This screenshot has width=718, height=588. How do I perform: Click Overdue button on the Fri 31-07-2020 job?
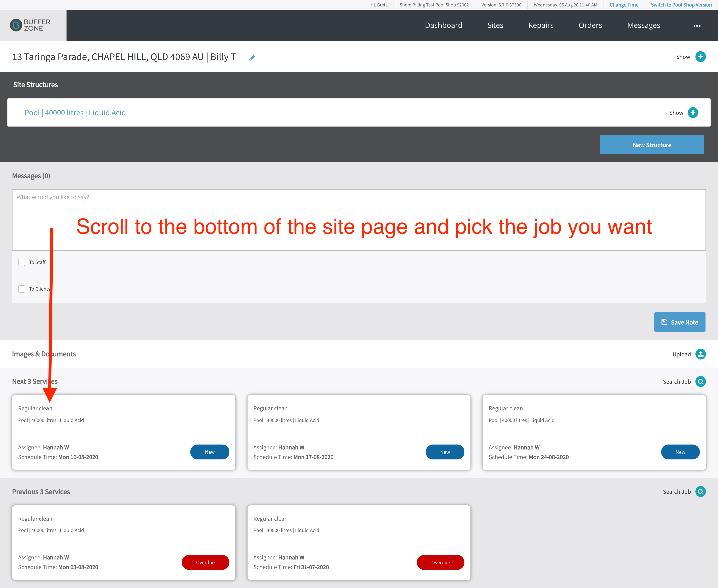point(440,562)
